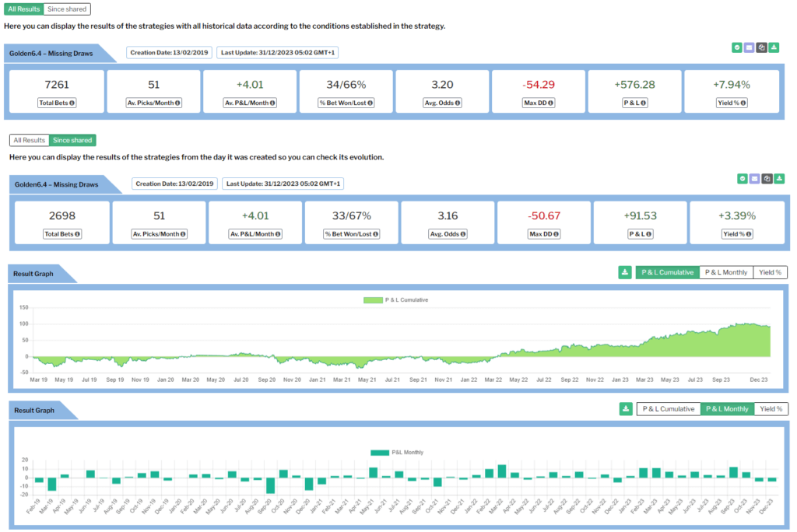Click copy icon in Since shared panel

(x=767, y=178)
